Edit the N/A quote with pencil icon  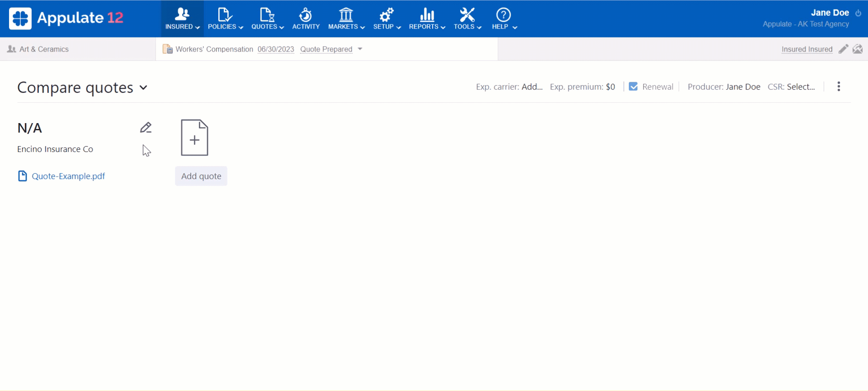click(145, 128)
